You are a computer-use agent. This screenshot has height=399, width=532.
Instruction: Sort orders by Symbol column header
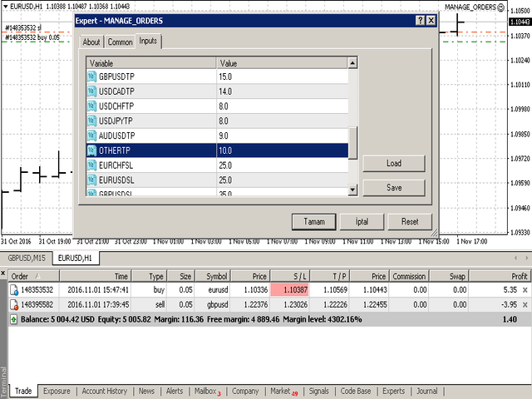click(213, 276)
